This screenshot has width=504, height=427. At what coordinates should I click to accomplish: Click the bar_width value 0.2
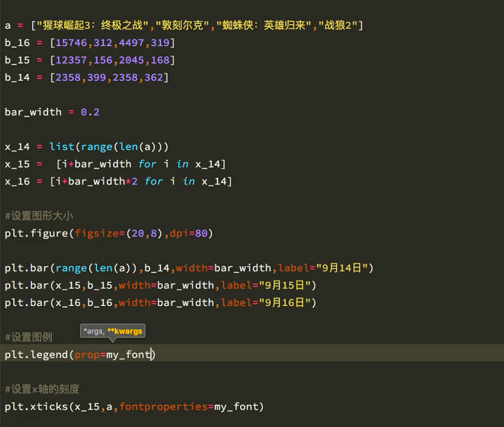tap(90, 112)
